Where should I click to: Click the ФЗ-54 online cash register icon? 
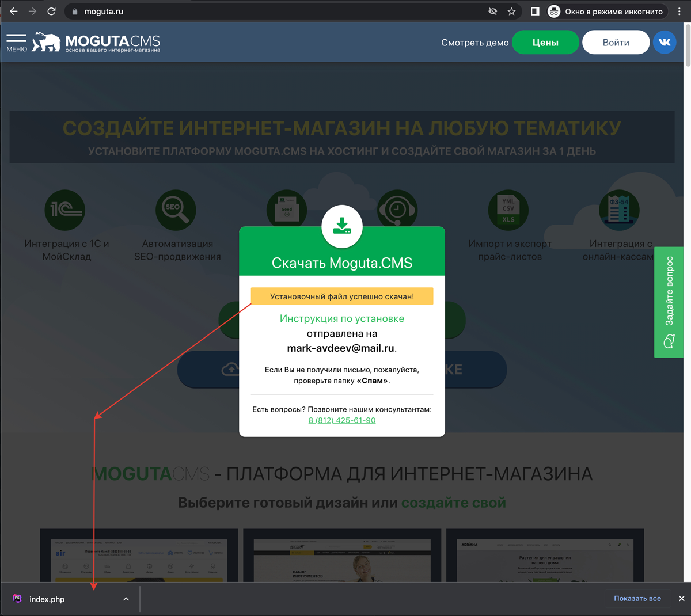pyautogui.click(x=619, y=210)
